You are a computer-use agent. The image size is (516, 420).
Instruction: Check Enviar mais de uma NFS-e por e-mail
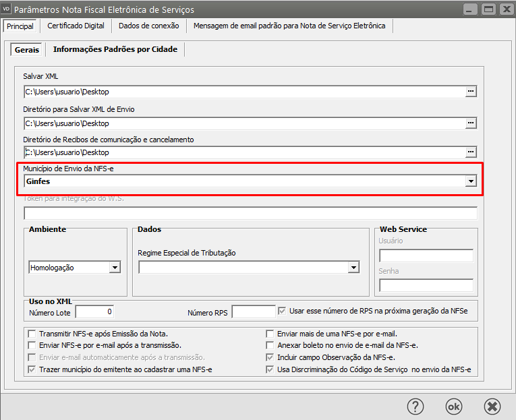click(270, 334)
